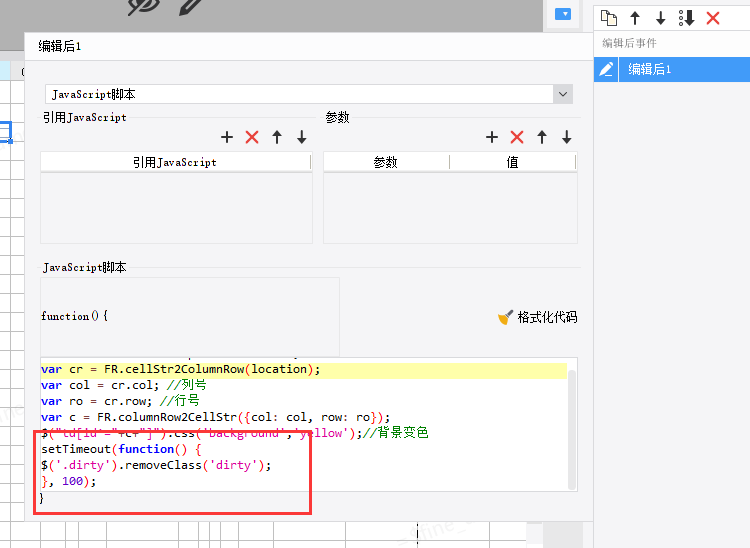The height and width of the screenshot is (548, 750).
Task: Open the JavaScript脚本 type dropdown
Action: coord(562,94)
